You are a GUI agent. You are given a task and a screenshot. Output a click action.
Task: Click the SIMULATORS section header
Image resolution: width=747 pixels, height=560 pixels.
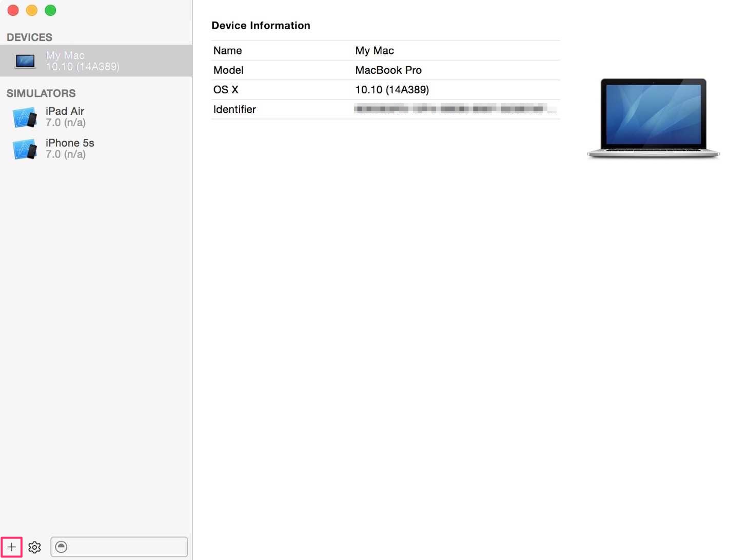[41, 93]
